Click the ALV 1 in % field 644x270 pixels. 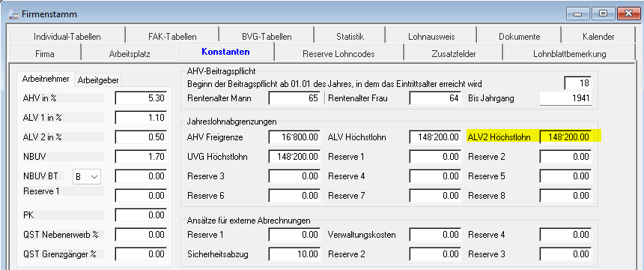coord(141,118)
